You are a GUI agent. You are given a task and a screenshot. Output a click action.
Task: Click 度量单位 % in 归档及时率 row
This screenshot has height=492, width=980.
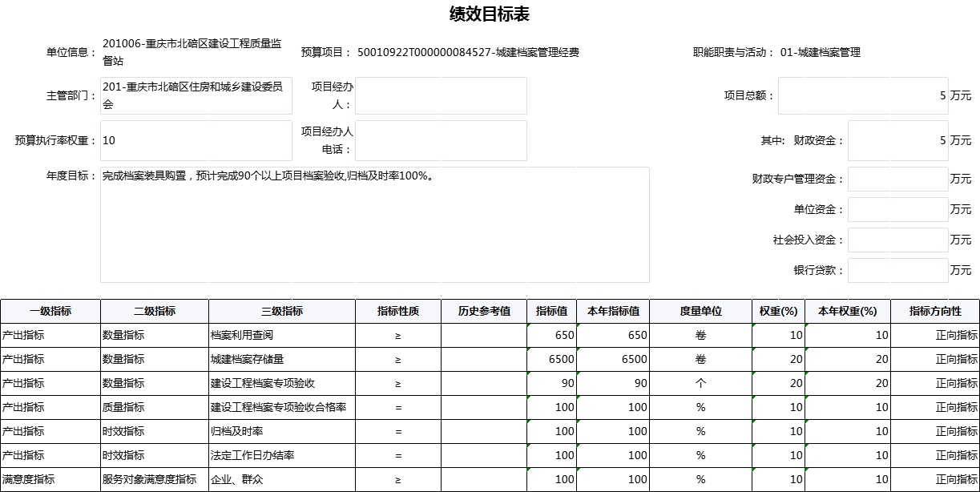click(x=701, y=431)
